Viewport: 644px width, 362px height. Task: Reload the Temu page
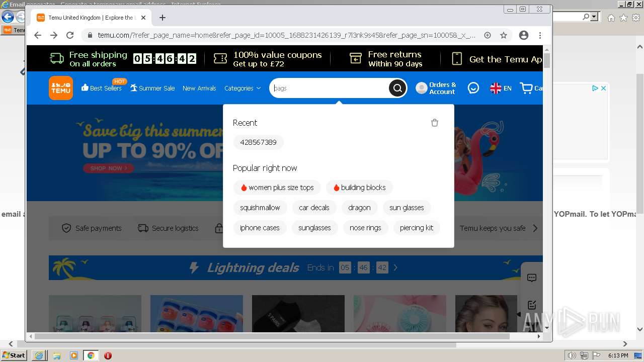[x=70, y=35]
